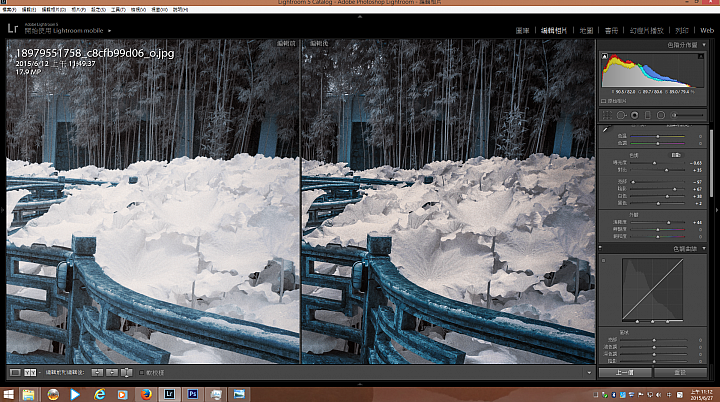Enable the Soft Proofing checkbox

click(141, 373)
